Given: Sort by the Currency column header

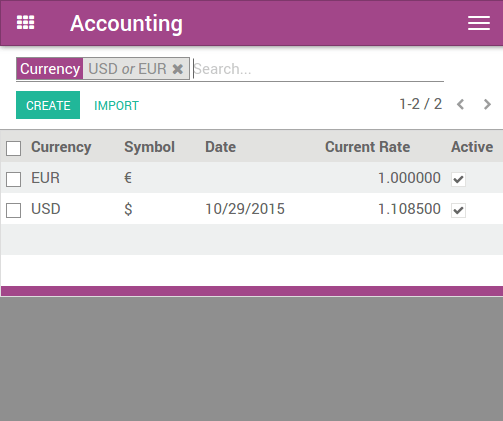Looking at the screenshot, I should tap(61, 147).
